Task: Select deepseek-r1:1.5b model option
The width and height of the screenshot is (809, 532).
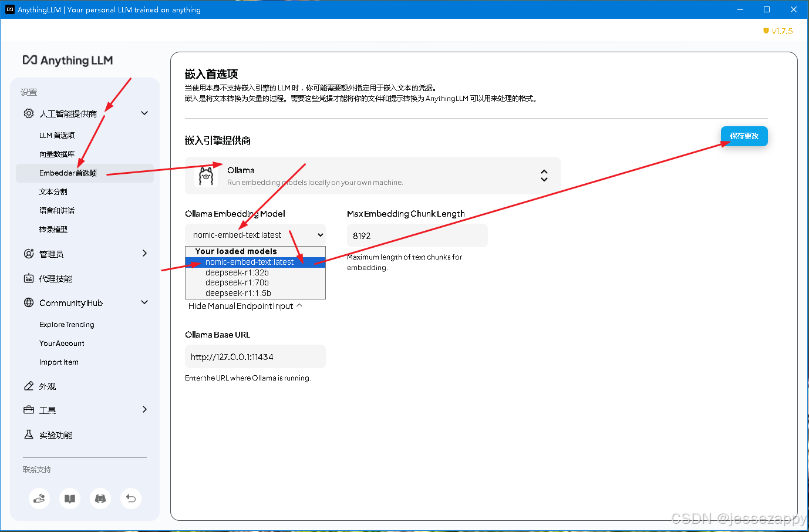Action: (x=255, y=293)
